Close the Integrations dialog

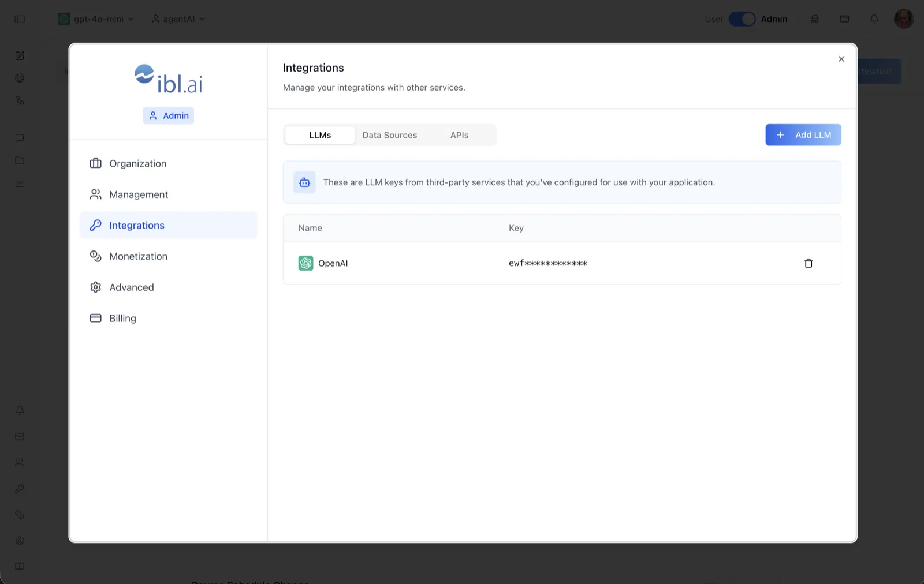click(x=841, y=59)
